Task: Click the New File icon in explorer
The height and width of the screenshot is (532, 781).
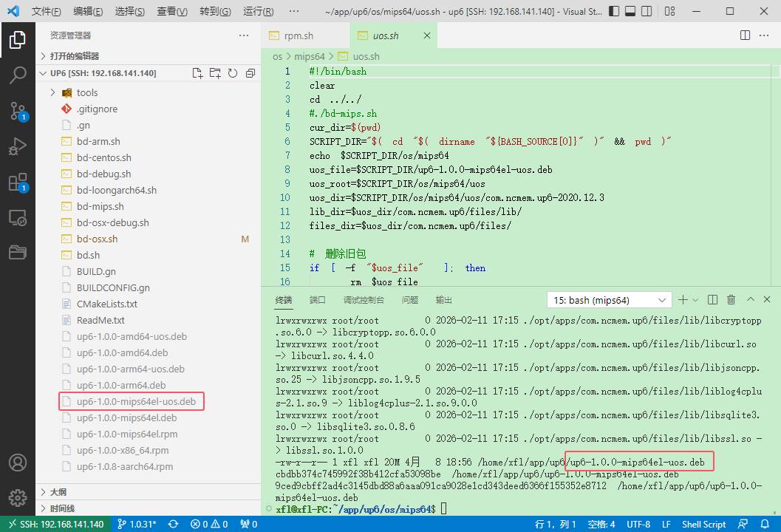Action: click(x=197, y=73)
